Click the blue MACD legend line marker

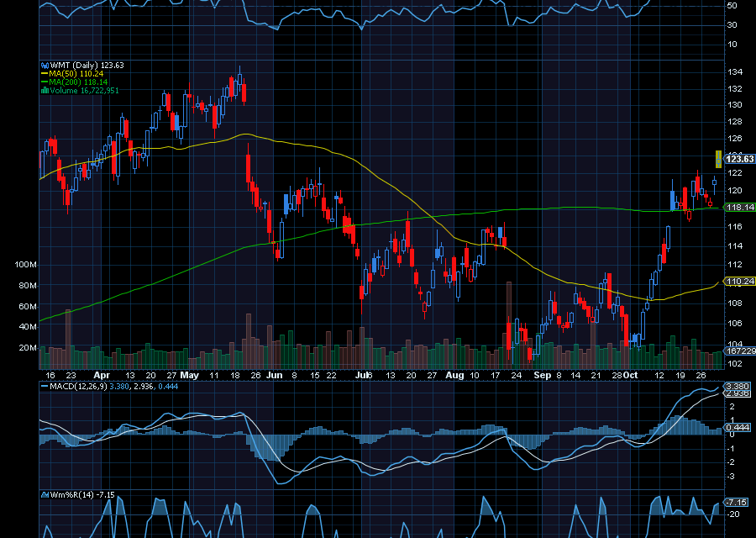[45, 387]
